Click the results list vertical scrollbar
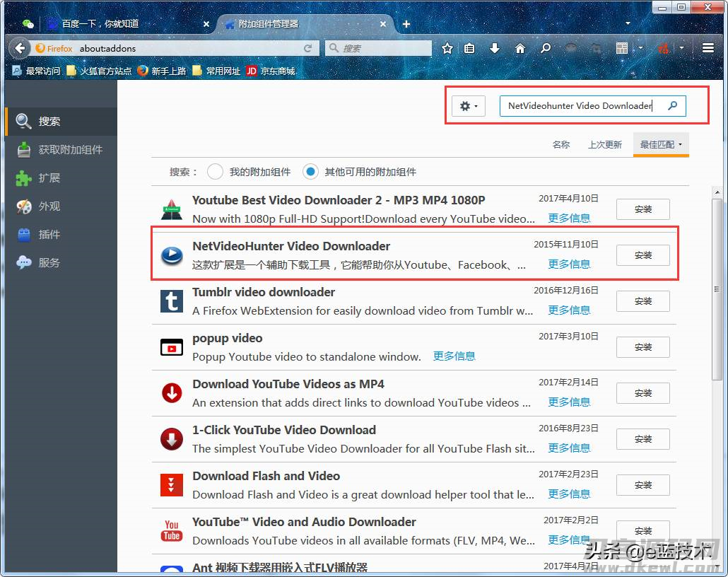The width and height of the screenshot is (728, 577). (x=717, y=289)
